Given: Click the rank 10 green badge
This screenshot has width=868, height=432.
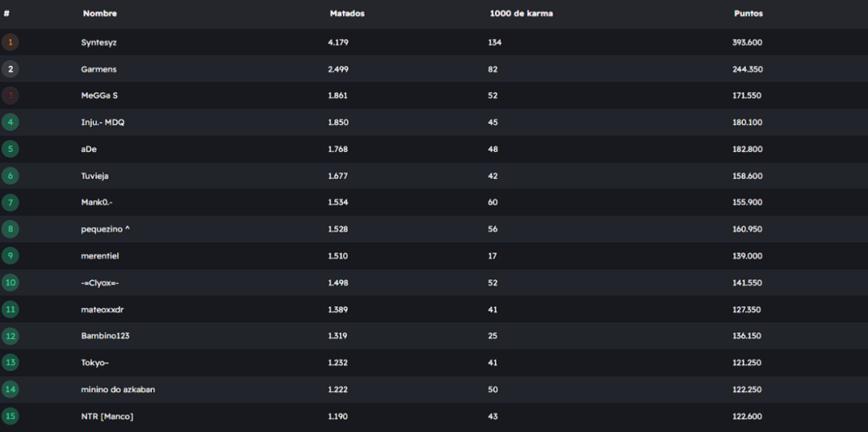Looking at the screenshot, I should [x=10, y=282].
